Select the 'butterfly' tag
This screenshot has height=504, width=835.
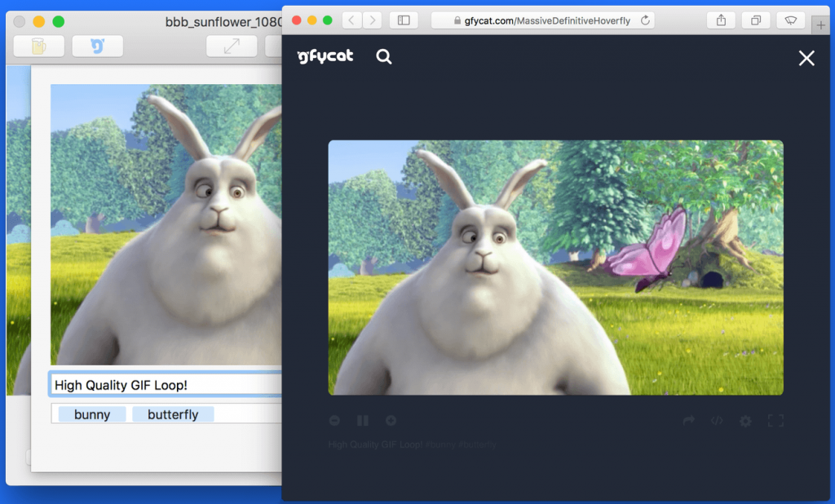[173, 414]
